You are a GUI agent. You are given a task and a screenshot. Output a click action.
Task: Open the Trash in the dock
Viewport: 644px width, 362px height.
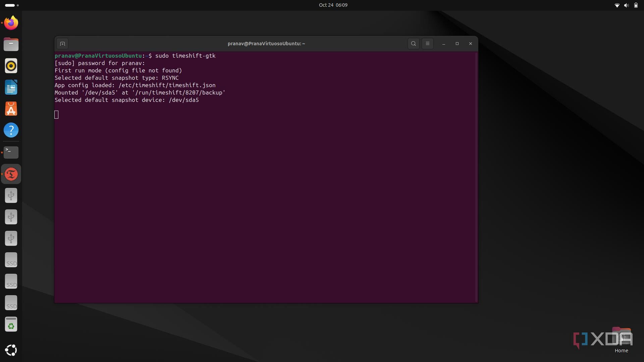coord(11,324)
